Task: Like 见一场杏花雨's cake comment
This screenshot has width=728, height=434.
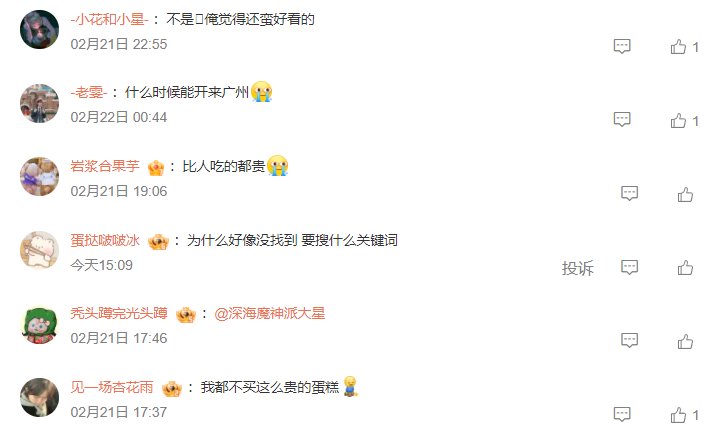Action: [x=678, y=415]
